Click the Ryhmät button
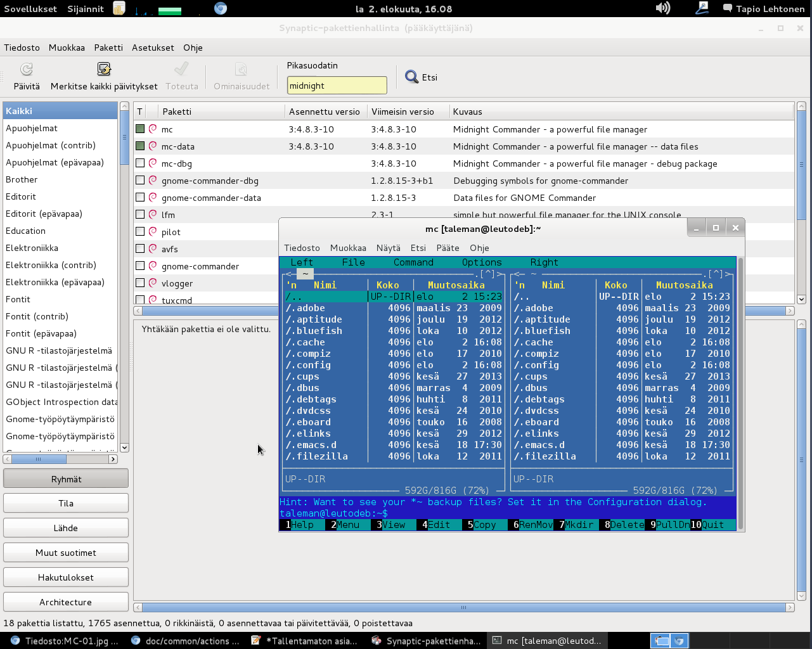 [x=66, y=479]
